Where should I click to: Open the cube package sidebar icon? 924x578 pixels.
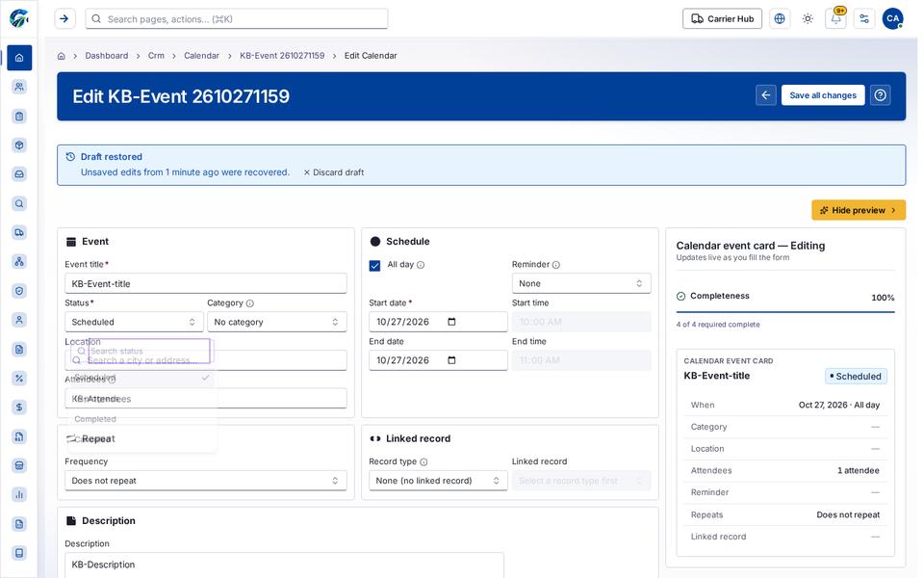19,145
